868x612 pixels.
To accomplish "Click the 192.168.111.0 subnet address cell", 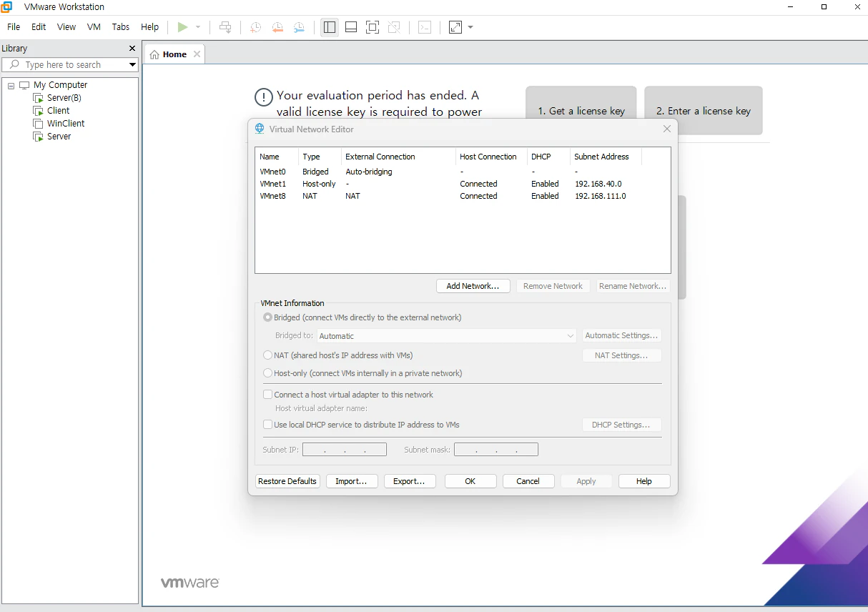I will (x=601, y=196).
